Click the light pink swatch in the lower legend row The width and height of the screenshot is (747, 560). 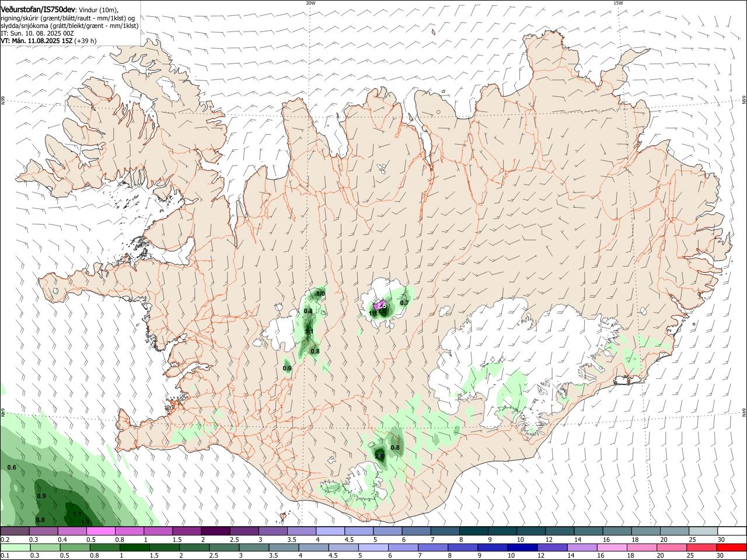(x=612, y=547)
